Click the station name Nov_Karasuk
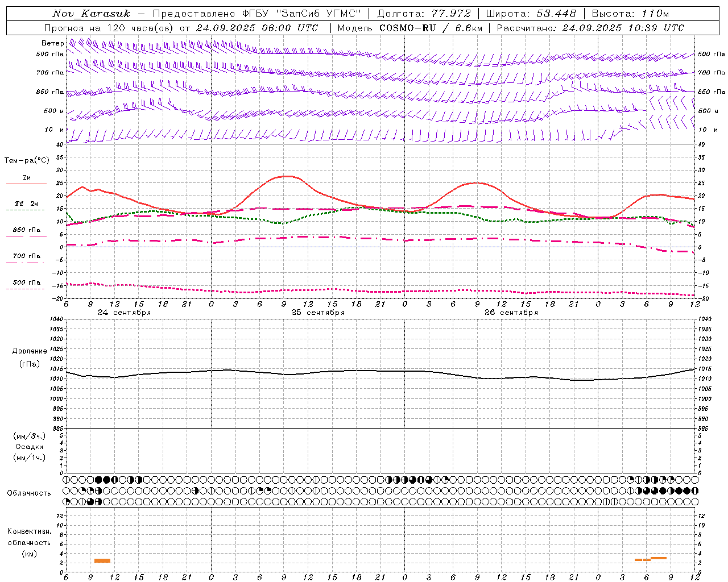Screen dimensions: 728x582 [x=91, y=14]
